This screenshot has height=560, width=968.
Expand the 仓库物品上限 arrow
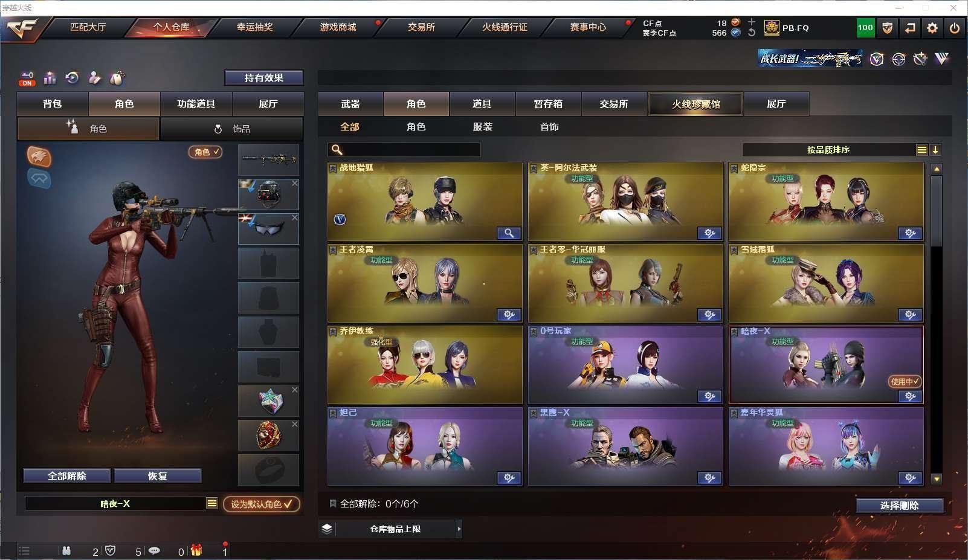[x=459, y=529]
